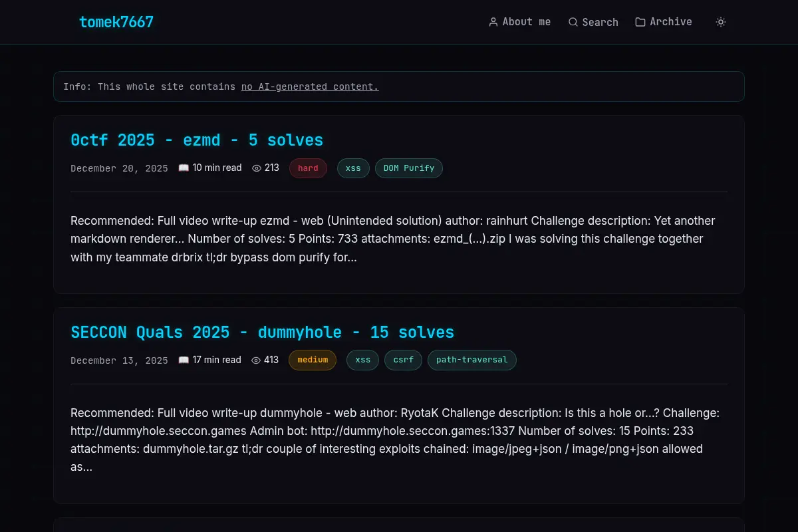The image size is (798, 532).
Task: Open the SECCON Quals 2025 dummyhole post
Action: pyautogui.click(x=262, y=332)
